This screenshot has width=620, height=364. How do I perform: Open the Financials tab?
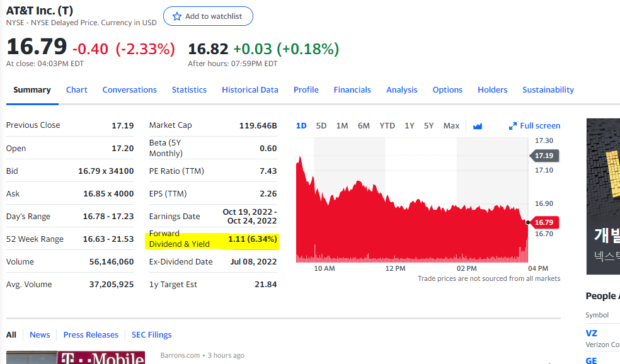(352, 89)
